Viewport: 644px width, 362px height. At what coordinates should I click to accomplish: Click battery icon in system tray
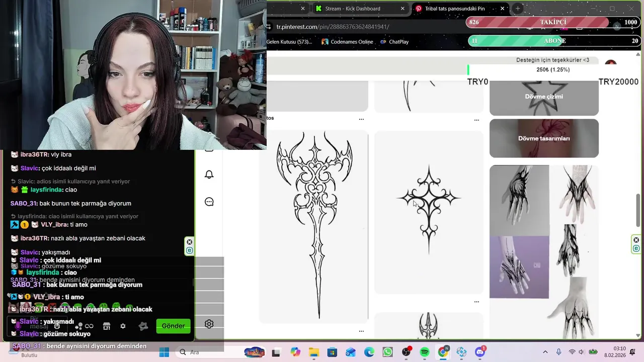pyautogui.click(x=594, y=352)
